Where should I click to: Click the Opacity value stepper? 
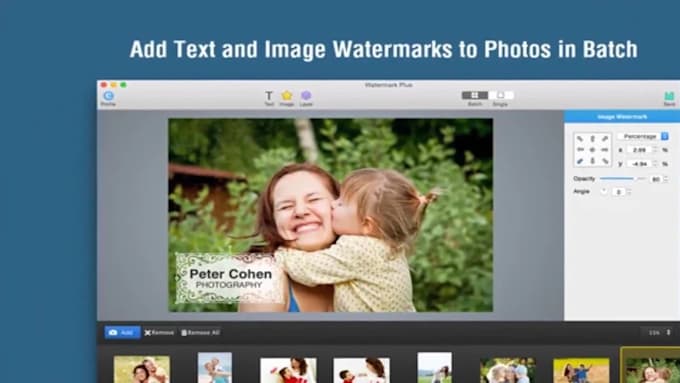[666, 179]
